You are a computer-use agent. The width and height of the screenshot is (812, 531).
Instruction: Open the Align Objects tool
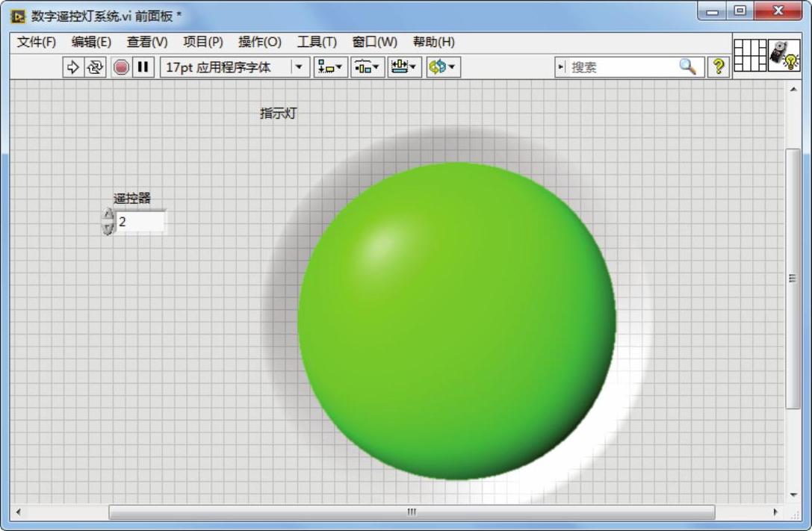[x=330, y=67]
